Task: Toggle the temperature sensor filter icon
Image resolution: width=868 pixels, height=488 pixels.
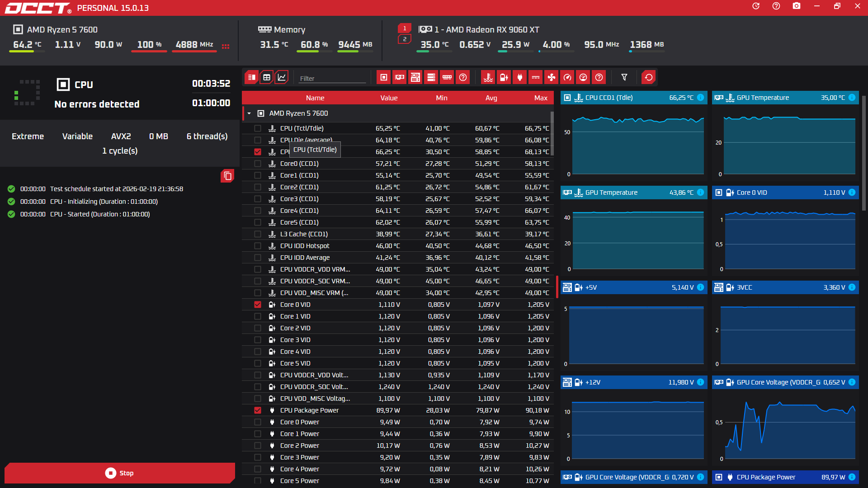Action: (x=488, y=77)
